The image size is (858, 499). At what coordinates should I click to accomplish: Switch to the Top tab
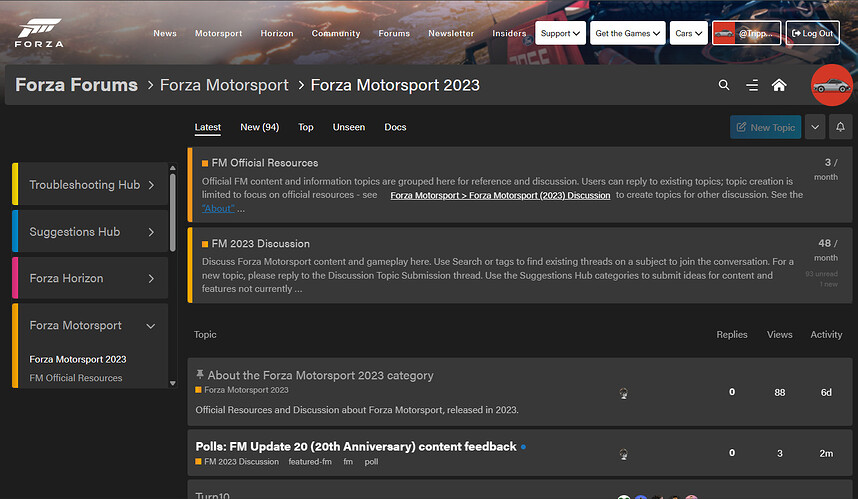(305, 127)
